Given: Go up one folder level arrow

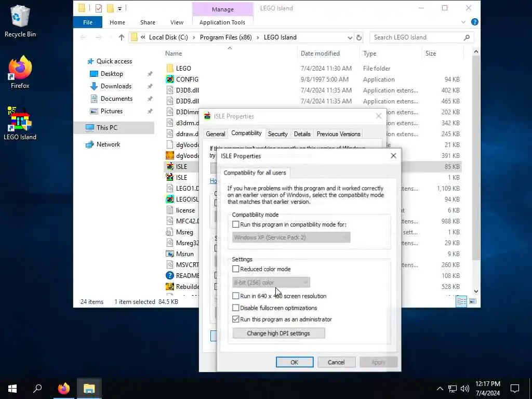Looking at the screenshot, I should (x=122, y=37).
